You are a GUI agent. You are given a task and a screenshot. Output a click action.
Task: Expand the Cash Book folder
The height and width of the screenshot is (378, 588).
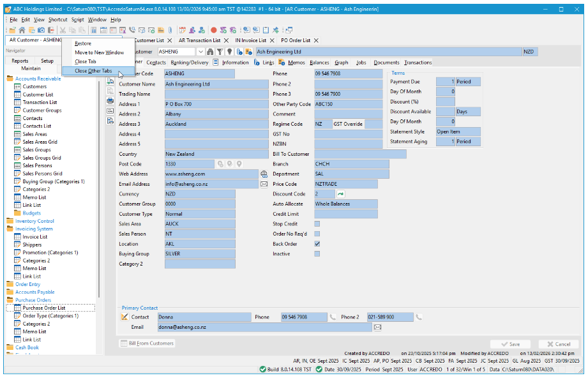10,347
